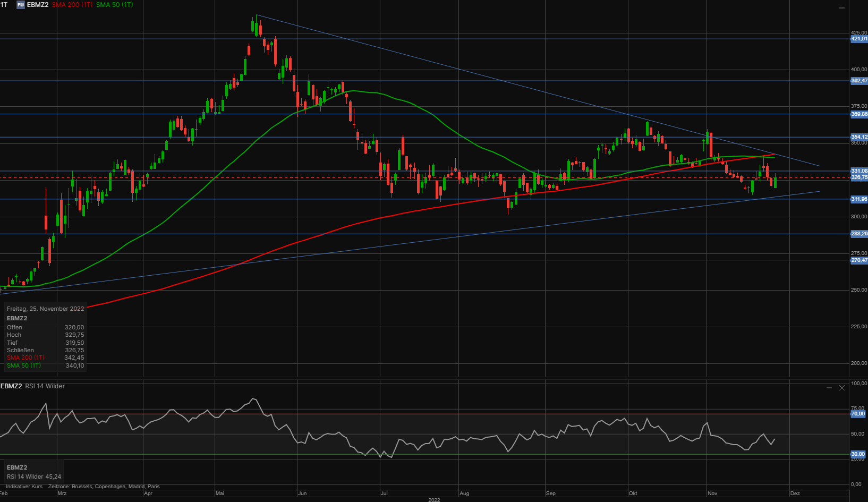Select the 392,47 price level tag
This screenshot has height=502, width=868.
click(x=859, y=81)
